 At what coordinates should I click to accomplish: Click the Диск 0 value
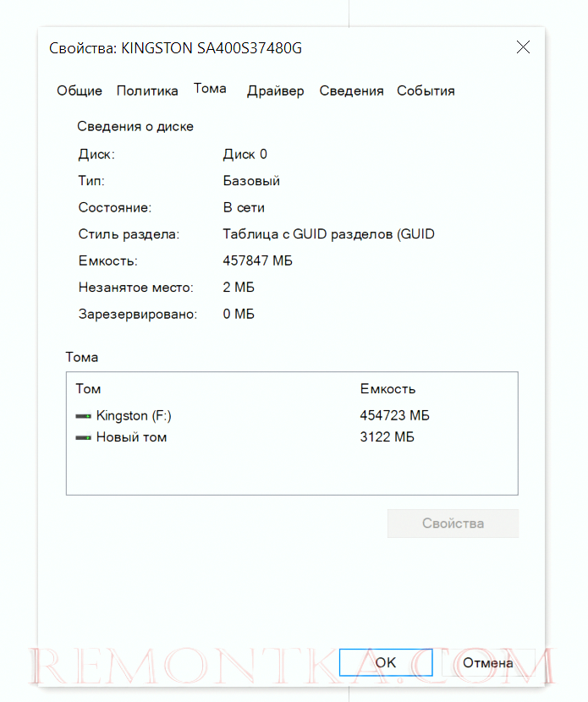[x=245, y=155]
